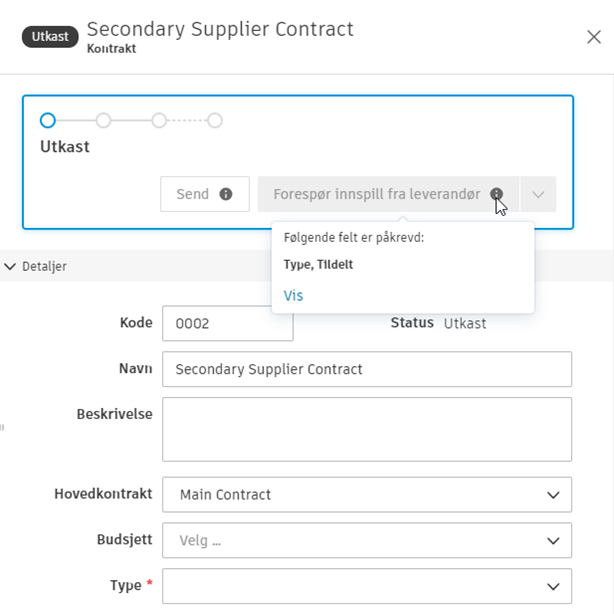614x614 pixels.
Task: Collapse the Detaljer section
Action: 11,266
